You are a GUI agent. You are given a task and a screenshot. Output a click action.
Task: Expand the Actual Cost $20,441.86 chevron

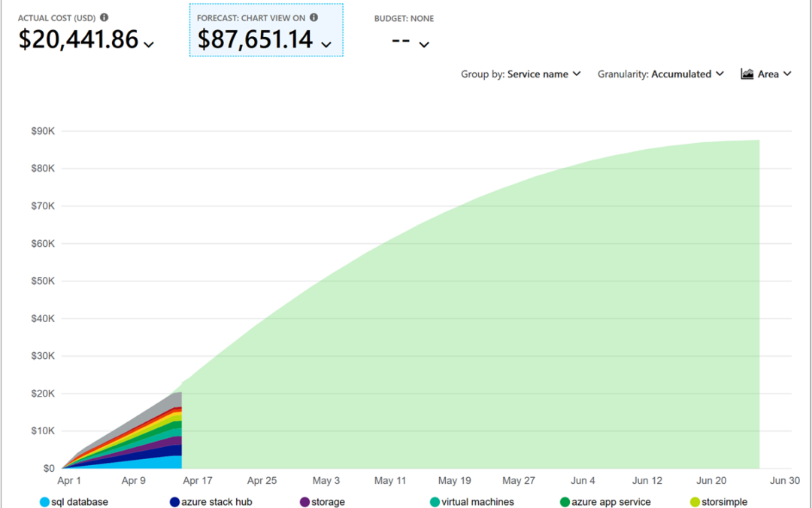[149, 44]
